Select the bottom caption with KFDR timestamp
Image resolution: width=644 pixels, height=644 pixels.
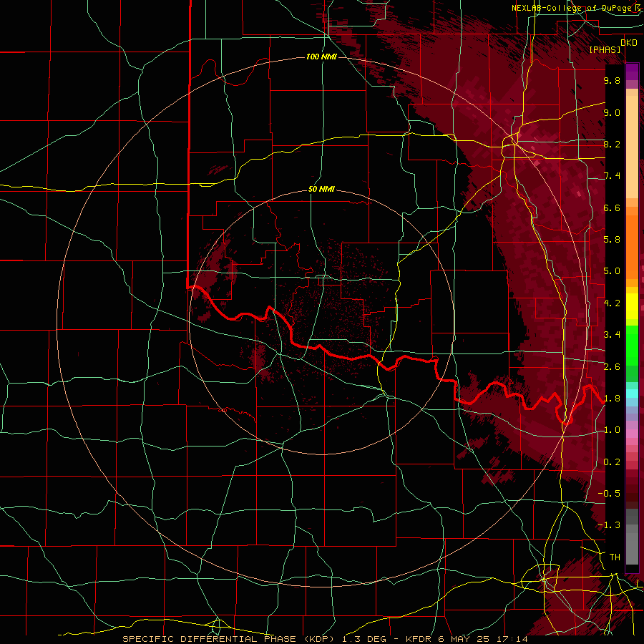pos(325,639)
